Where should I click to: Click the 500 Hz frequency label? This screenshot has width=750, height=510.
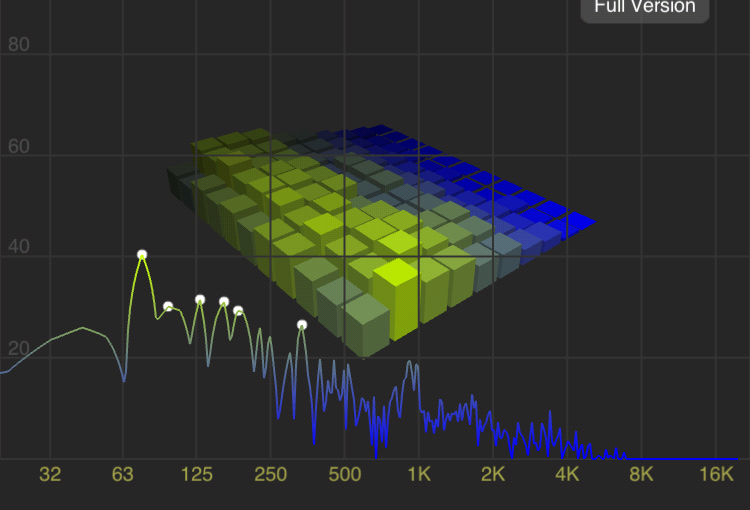coord(345,475)
